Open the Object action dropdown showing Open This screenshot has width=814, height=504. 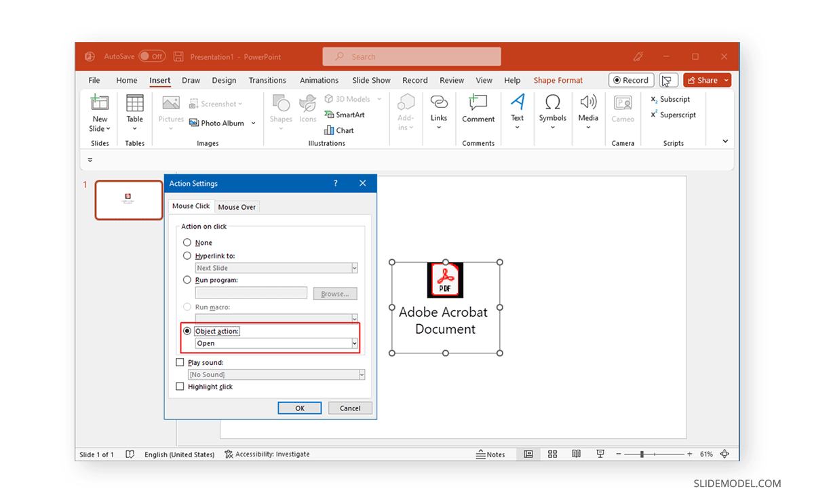[x=354, y=343]
